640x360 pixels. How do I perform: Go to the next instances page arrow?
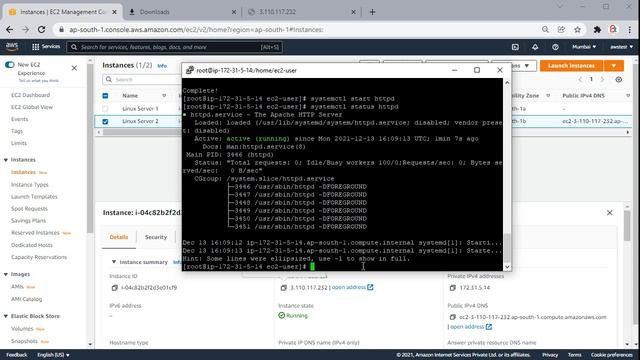point(602,80)
